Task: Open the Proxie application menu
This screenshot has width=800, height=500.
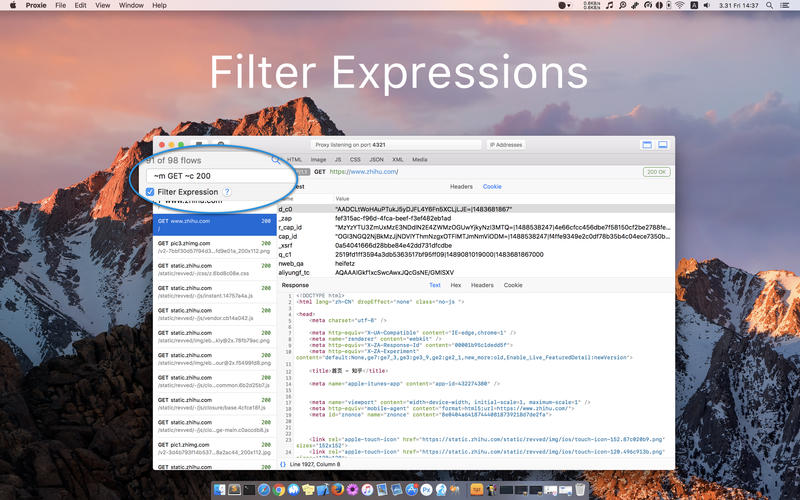Action: (x=36, y=5)
